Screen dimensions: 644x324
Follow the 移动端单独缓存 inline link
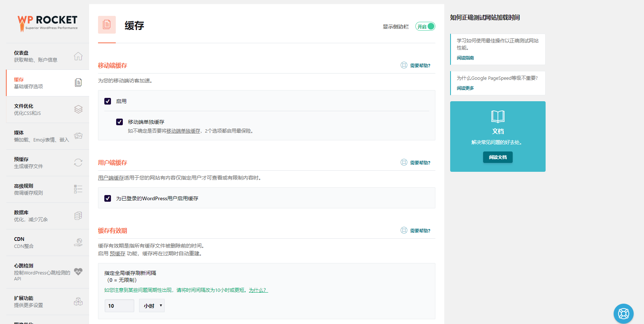pyautogui.click(x=183, y=131)
